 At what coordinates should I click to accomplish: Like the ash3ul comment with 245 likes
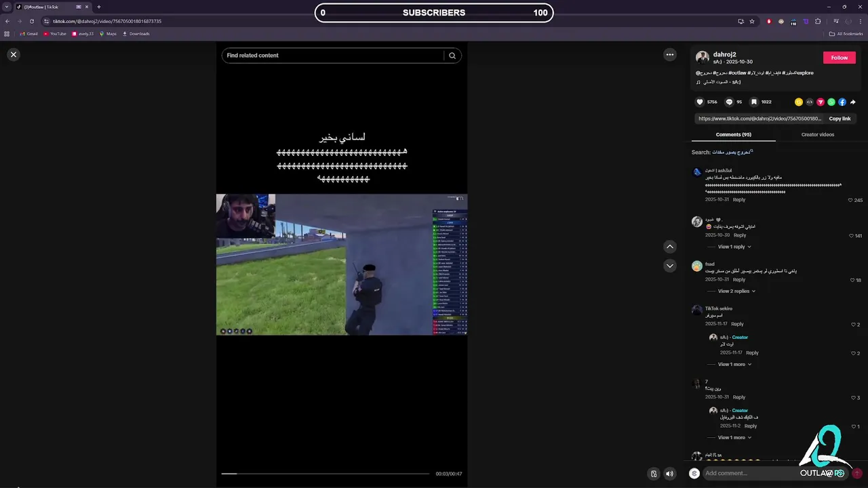(850, 200)
